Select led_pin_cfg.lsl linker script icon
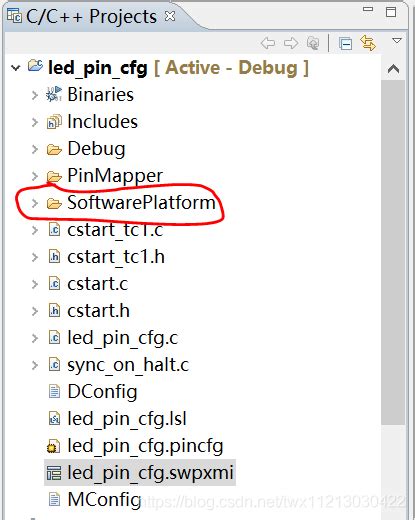The image size is (415, 520). pos(54,419)
